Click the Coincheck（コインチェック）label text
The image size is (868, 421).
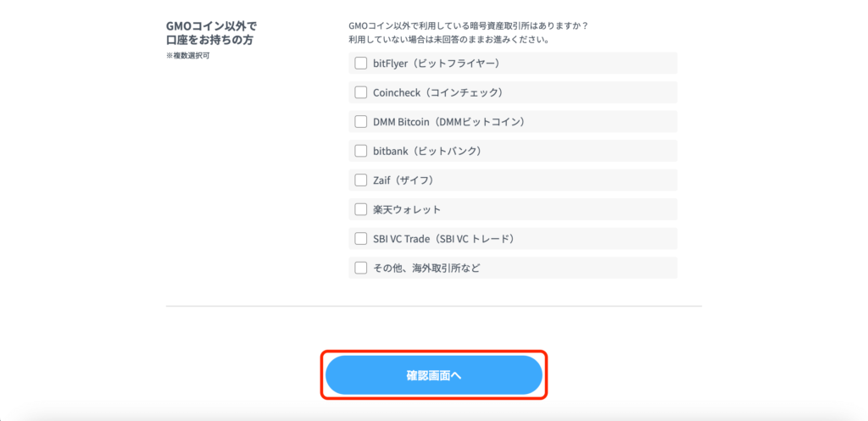point(439,92)
